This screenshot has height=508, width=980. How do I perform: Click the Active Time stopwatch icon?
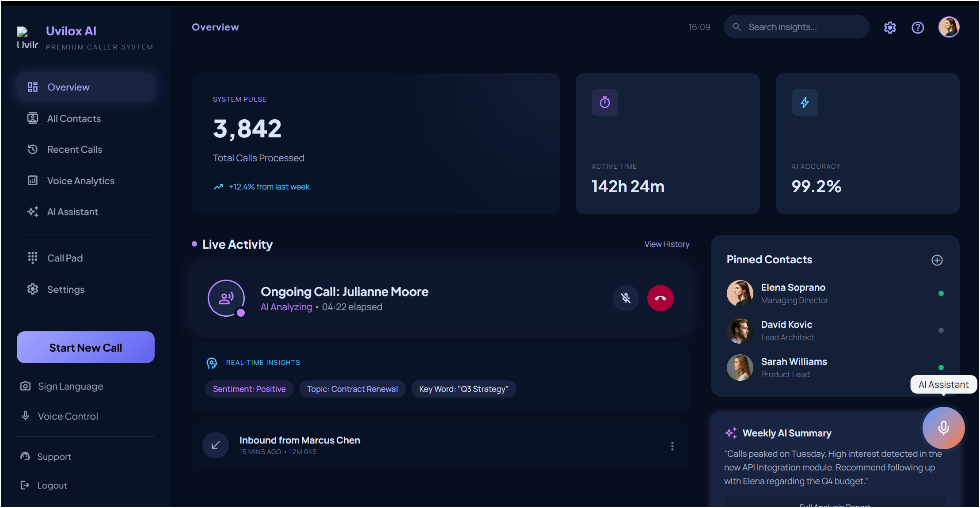point(605,102)
